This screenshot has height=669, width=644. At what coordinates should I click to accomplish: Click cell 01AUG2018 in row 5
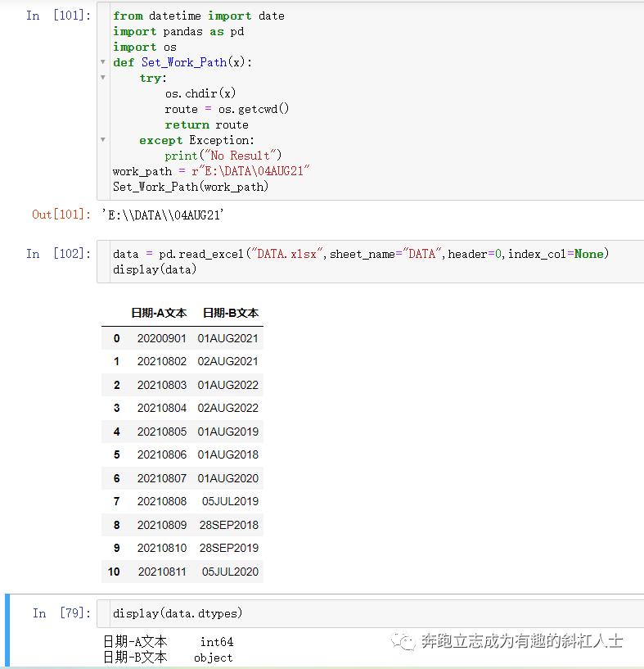click(x=227, y=454)
